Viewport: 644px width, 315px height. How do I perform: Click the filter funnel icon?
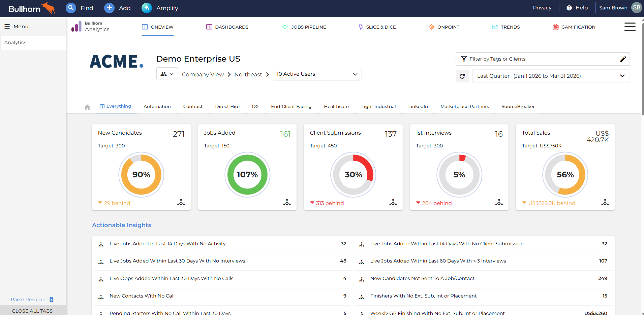point(464,59)
